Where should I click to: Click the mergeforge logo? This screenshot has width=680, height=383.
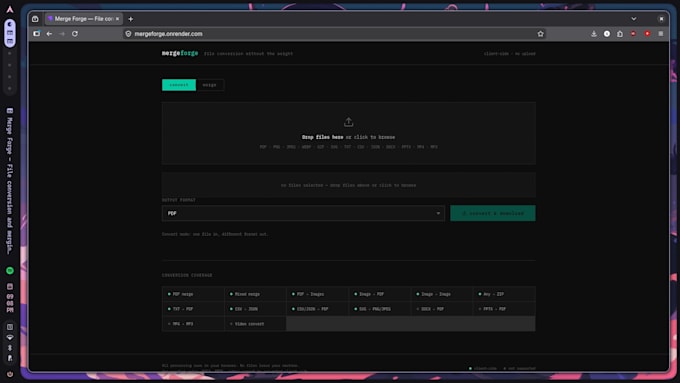[x=180, y=53]
